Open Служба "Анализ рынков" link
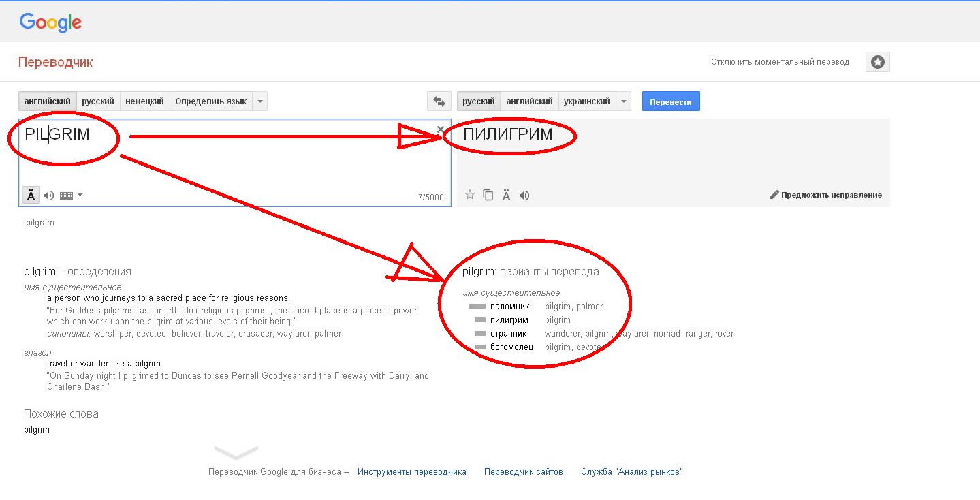This screenshot has height=500, width=980. (632, 471)
